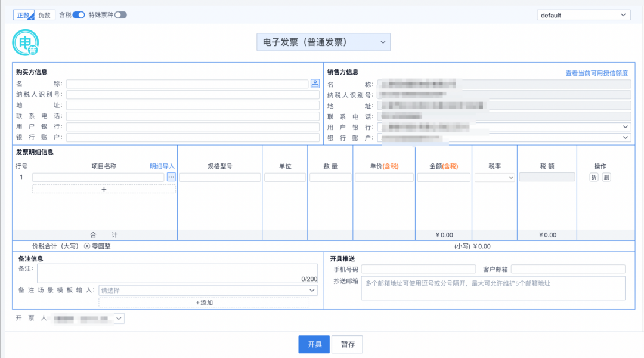Open the 税率 dropdown in row 1
The image size is (644, 358).
click(494, 178)
